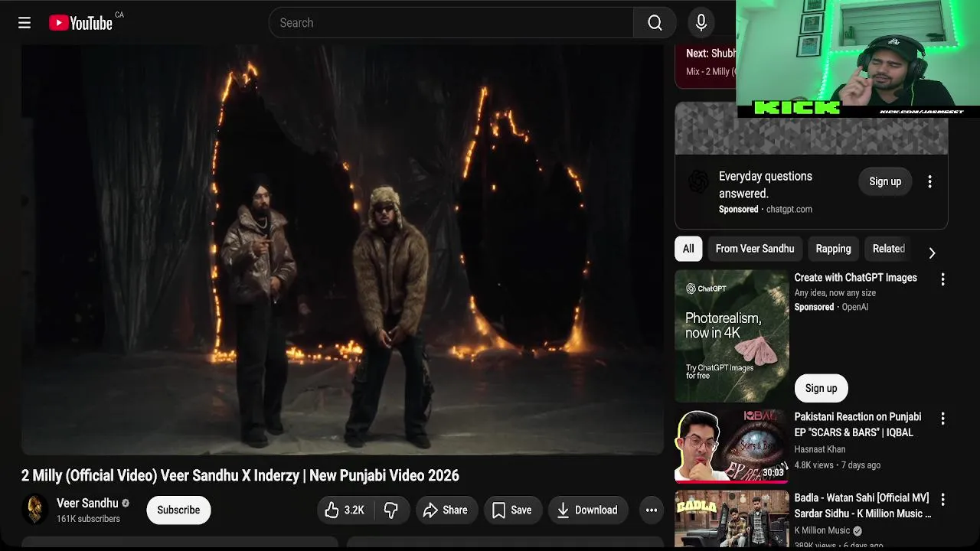Select the Rapping filter chip
Viewport: 980px width, 551px height.
tap(833, 249)
